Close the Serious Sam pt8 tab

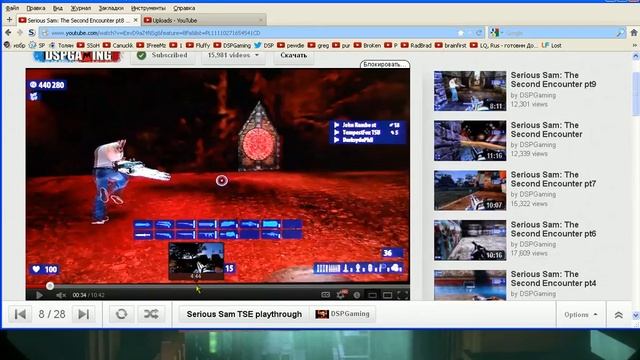(136, 20)
